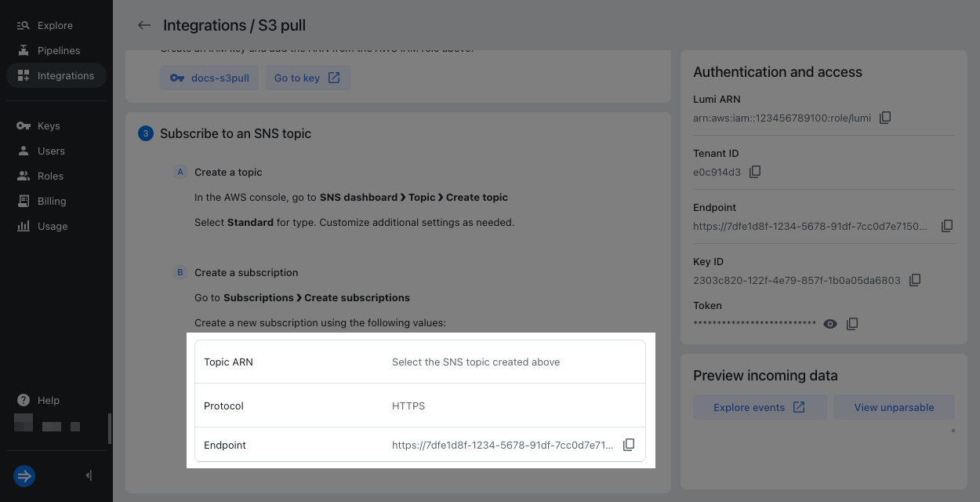Open the Help menu
Image resolution: width=980 pixels, height=502 pixels.
coord(46,400)
